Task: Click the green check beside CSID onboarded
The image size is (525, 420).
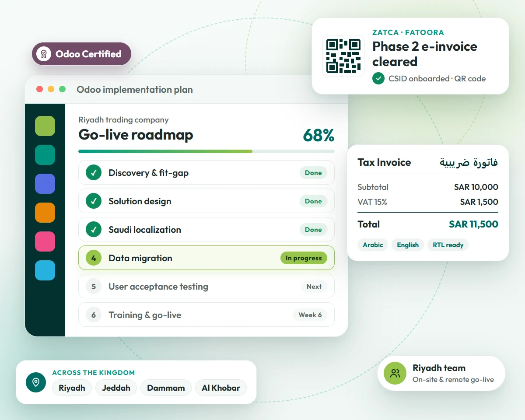Action: [378, 78]
